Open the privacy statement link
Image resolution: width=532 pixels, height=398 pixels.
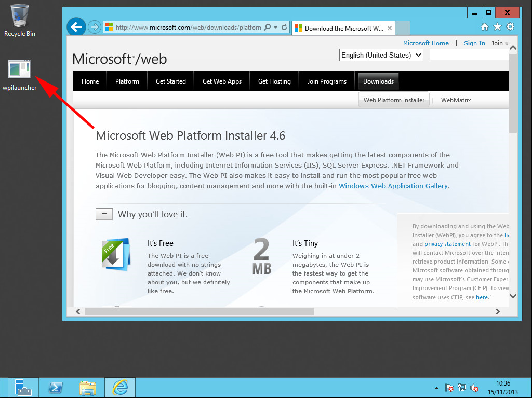click(447, 244)
